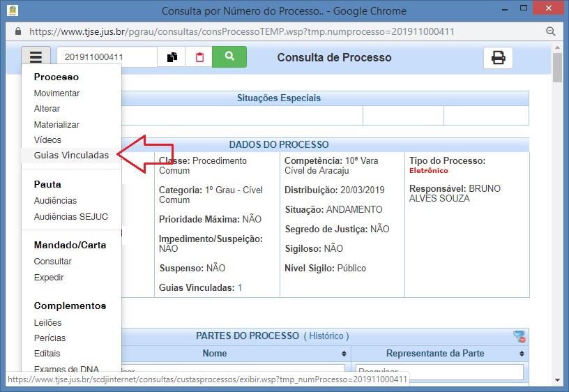Sort by Representante da Parte column arrows
Image resolution: width=569 pixels, height=392 pixels.
pos(523,354)
